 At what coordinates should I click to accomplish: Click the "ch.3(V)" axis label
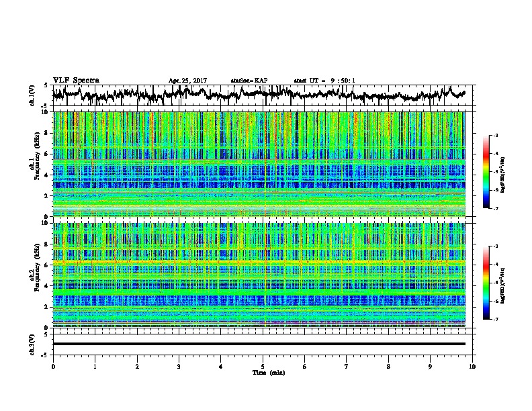tap(32, 345)
